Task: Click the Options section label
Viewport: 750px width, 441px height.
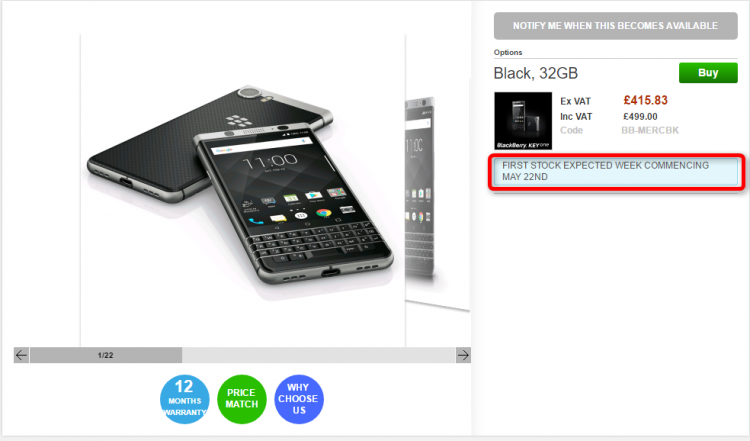Action: click(508, 52)
